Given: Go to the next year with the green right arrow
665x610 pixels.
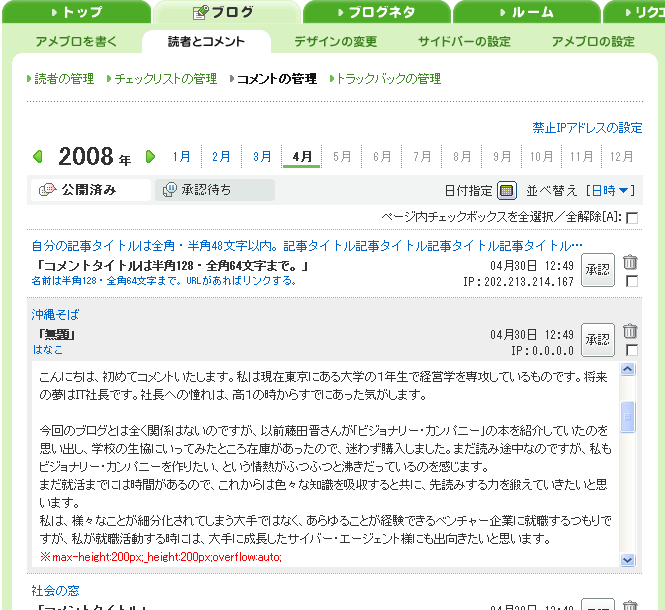Looking at the screenshot, I should pyautogui.click(x=150, y=157).
